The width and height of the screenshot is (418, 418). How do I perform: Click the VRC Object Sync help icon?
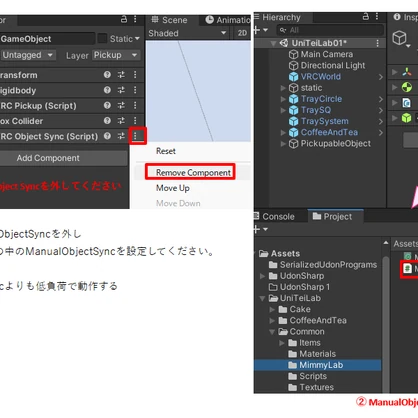(x=107, y=136)
